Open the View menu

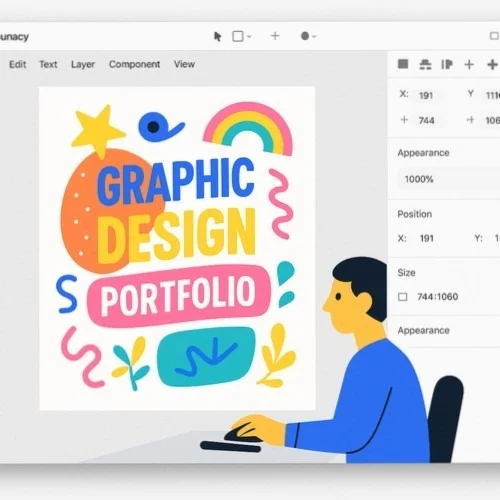184,64
